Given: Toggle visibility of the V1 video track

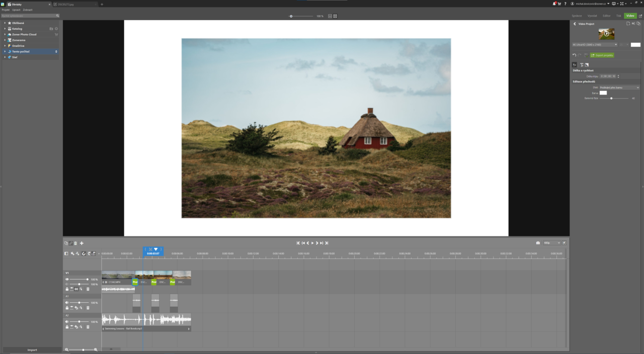Looking at the screenshot, I should tap(67, 279).
